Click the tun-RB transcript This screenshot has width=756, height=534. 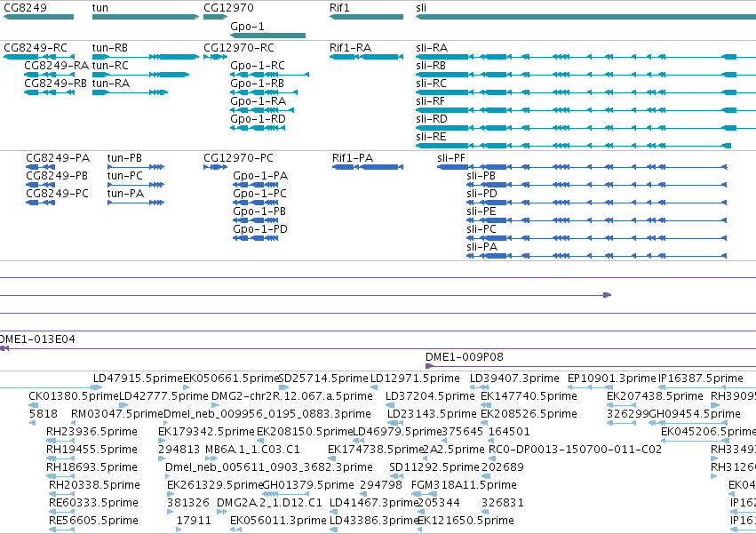[145, 57]
